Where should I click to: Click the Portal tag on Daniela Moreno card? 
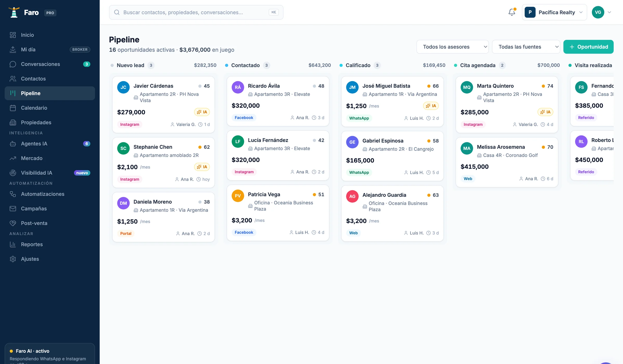tap(126, 233)
